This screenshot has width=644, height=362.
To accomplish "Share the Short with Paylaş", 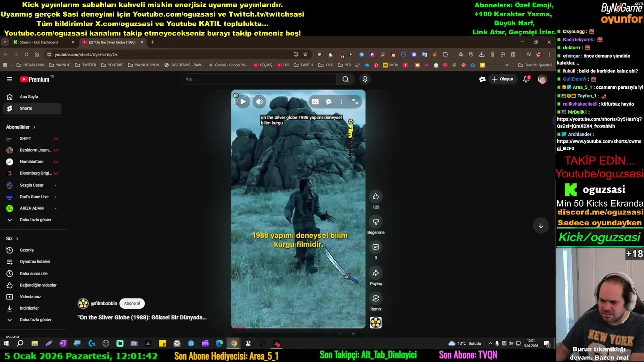I will (376, 273).
